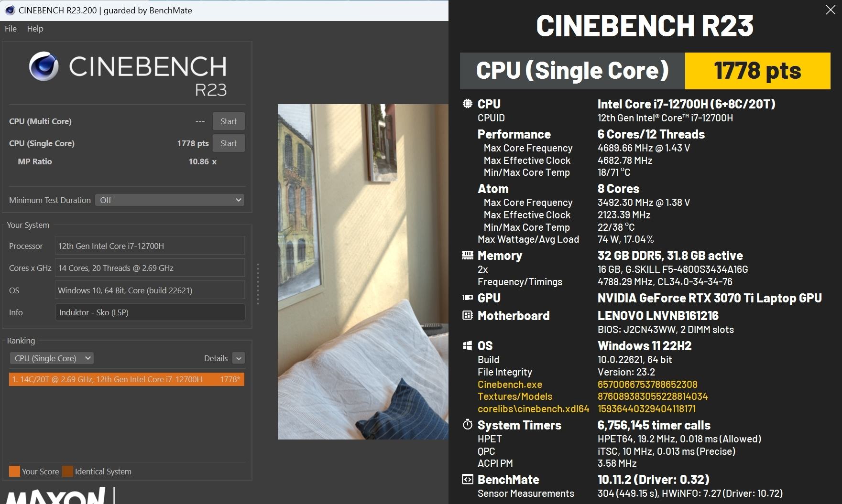The height and width of the screenshot is (504, 842).
Task: Open the File menu
Action: pyautogui.click(x=11, y=29)
